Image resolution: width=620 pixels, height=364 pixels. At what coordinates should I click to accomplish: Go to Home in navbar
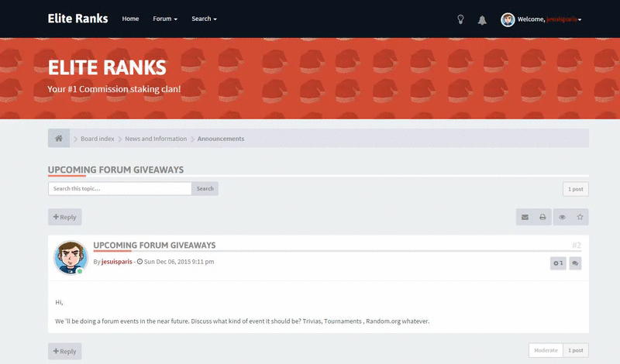(130, 19)
